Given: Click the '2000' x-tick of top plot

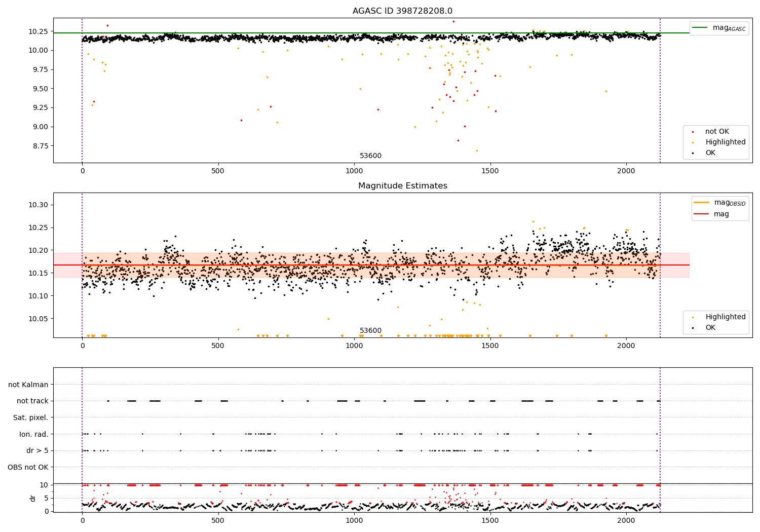Looking at the screenshot, I should pos(626,171).
